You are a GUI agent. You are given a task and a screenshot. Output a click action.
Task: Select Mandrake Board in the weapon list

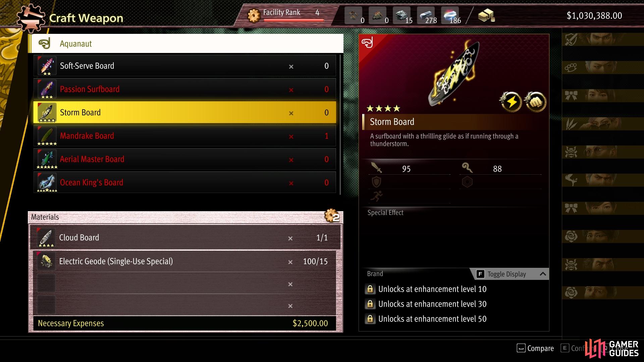coord(184,136)
